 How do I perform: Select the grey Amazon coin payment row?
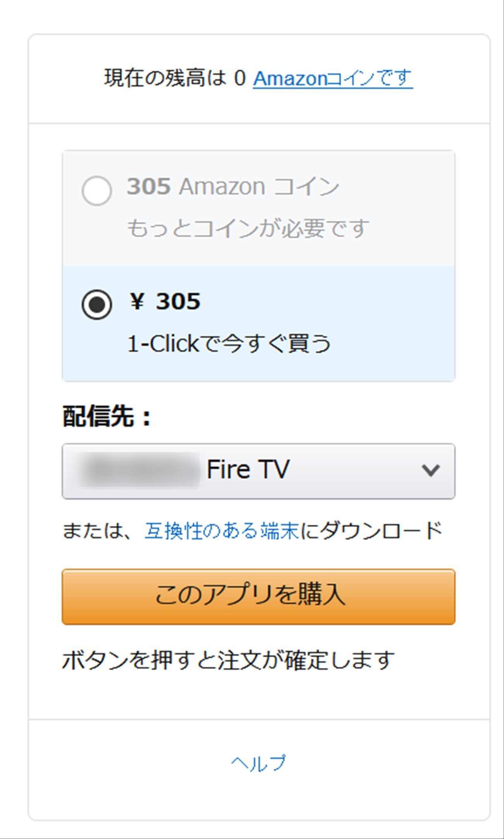[x=259, y=208]
